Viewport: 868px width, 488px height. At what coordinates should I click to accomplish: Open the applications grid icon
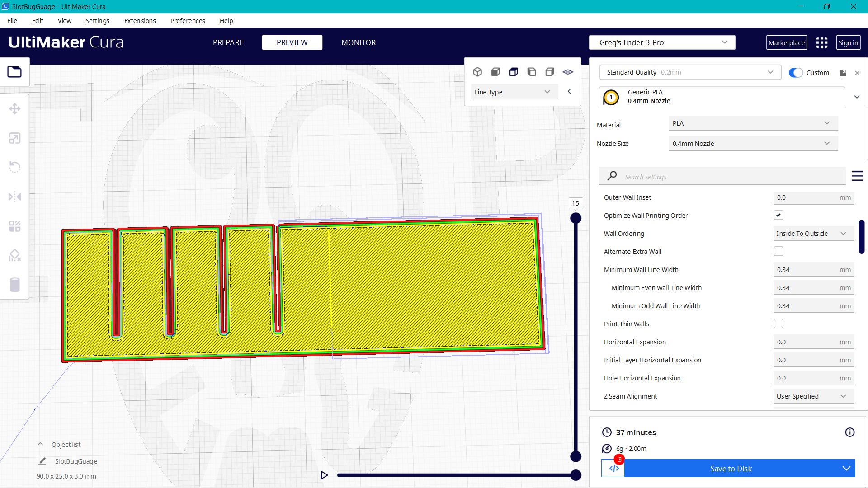(x=821, y=42)
